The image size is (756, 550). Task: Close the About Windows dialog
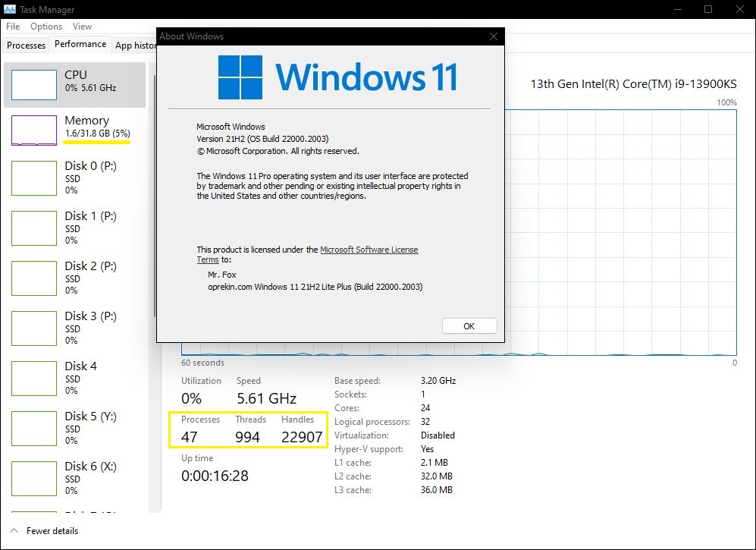[x=493, y=36]
